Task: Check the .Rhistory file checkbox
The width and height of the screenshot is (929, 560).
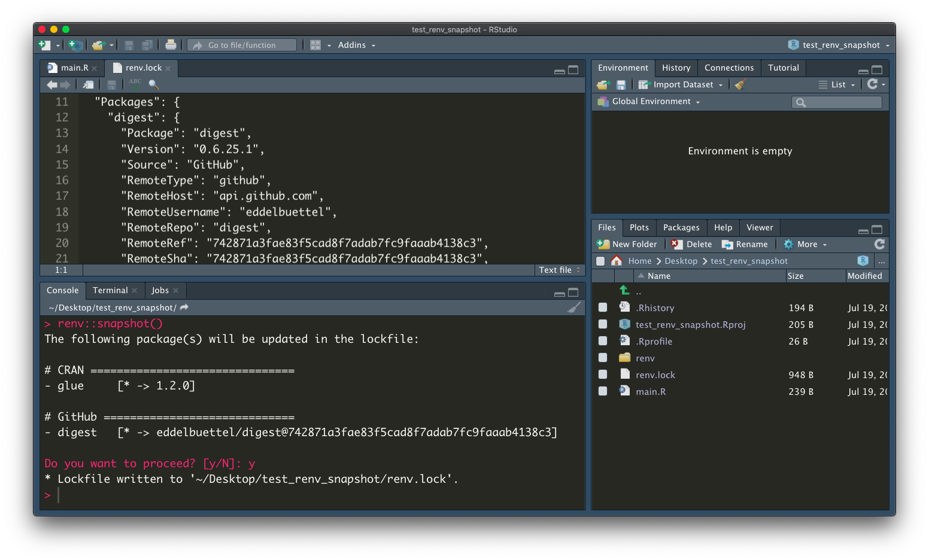Action: 603,308
